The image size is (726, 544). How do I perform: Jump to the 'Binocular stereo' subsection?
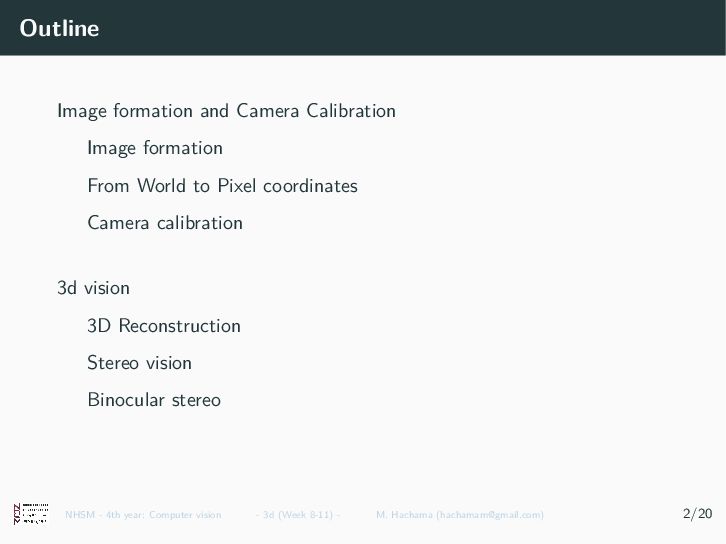[154, 400]
